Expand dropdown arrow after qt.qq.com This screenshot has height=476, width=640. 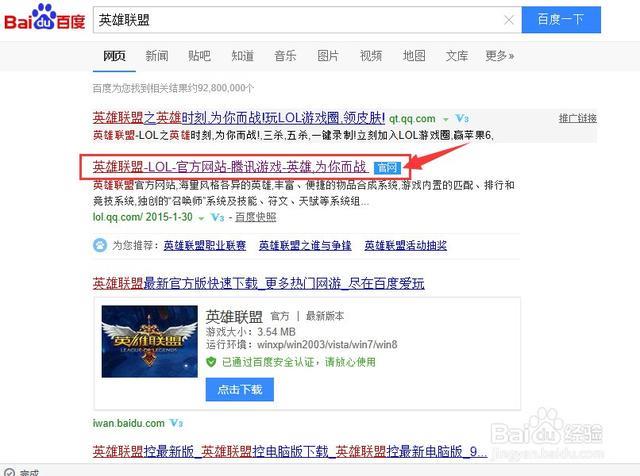tap(446, 120)
